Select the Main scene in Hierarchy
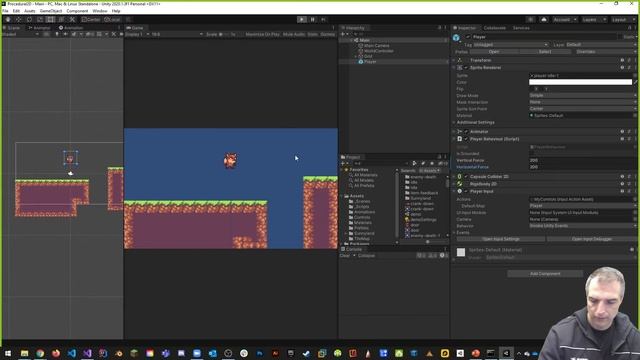The height and width of the screenshot is (360, 640). coord(364,40)
